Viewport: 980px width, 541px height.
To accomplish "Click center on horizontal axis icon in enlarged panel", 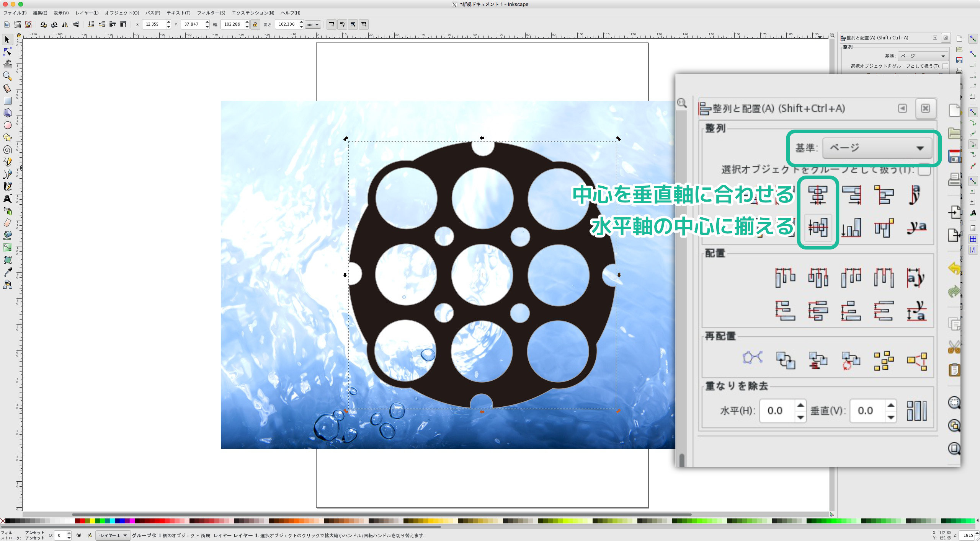I will 818,228.
